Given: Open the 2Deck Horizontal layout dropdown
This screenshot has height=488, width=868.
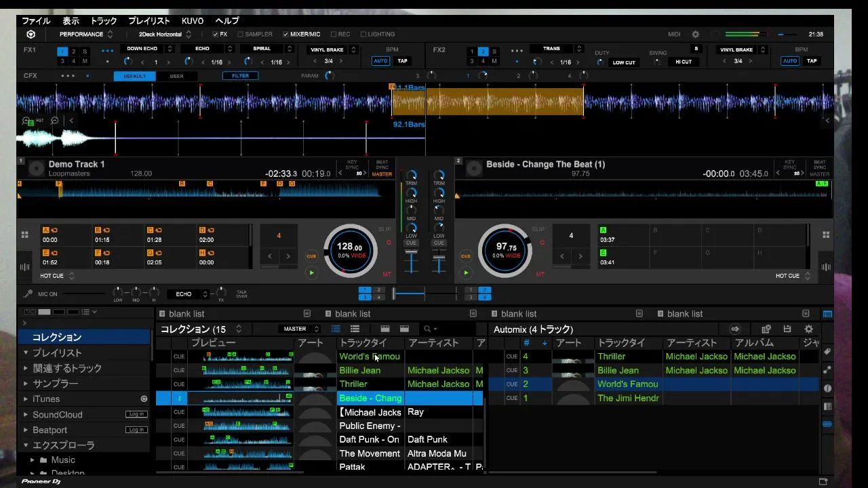Looking at the screenshot, I should (165, 35).
